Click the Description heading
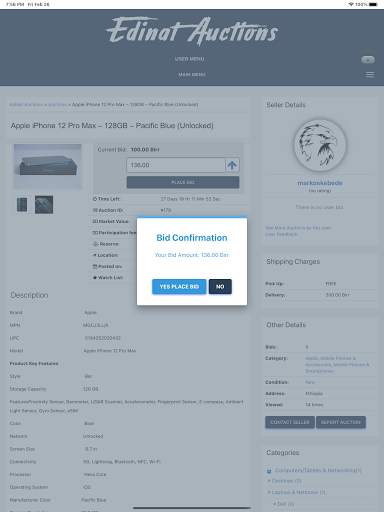This screenshot has height=512, width=384. tap(29, 295)
